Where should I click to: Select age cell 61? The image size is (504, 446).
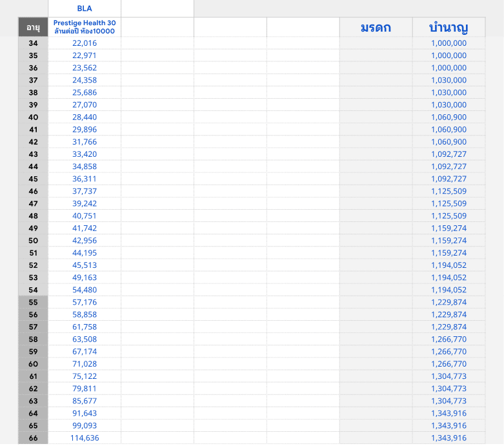point(33,376)
